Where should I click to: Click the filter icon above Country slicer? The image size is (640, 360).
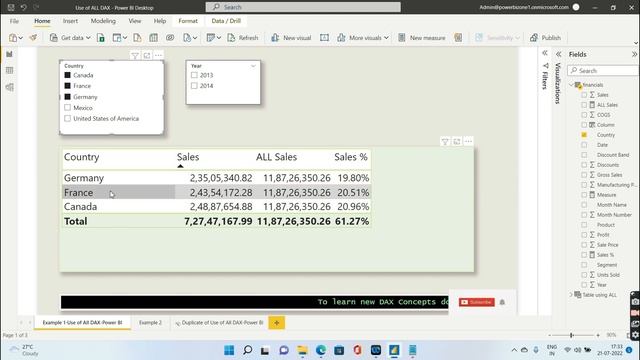tap(135, 56)
